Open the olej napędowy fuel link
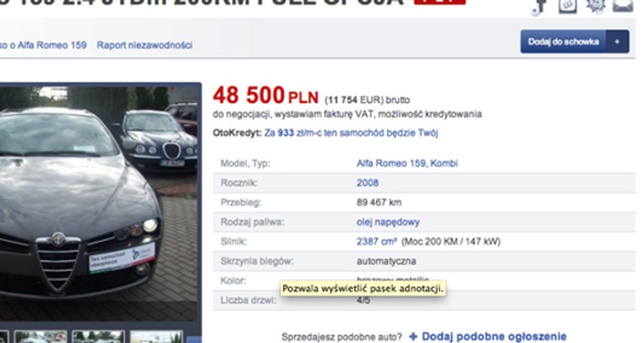This screenshot has height=343, width=644. point(388,222)
